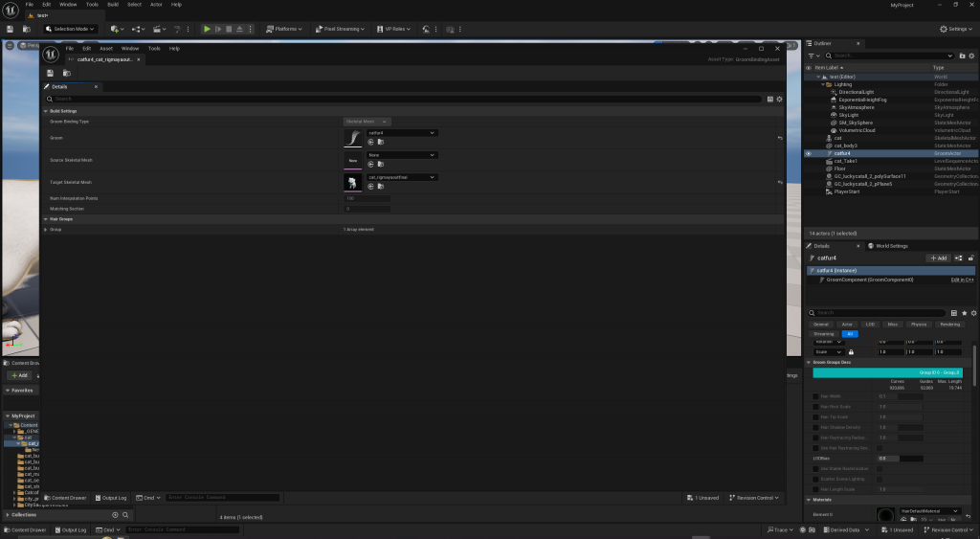Open the cat_rigmayaoutfinal Target Skeletal Mesh dropdown
Viewport: 980px width, 539px height.
[x=402, y=177]
